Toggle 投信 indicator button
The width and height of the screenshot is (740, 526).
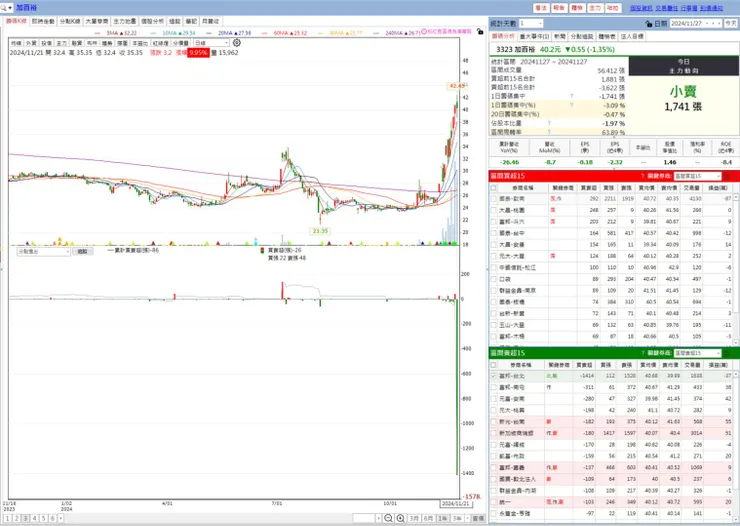(x=47, y=43)
